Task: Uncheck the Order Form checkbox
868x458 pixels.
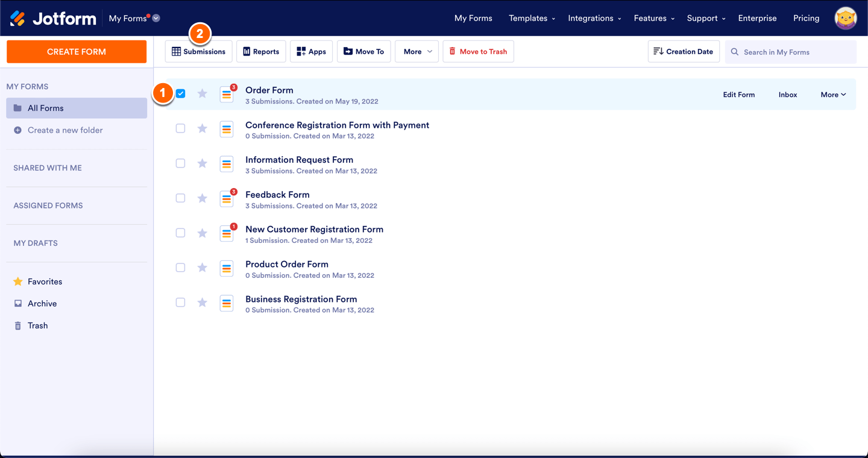Action: coord(181,94)
